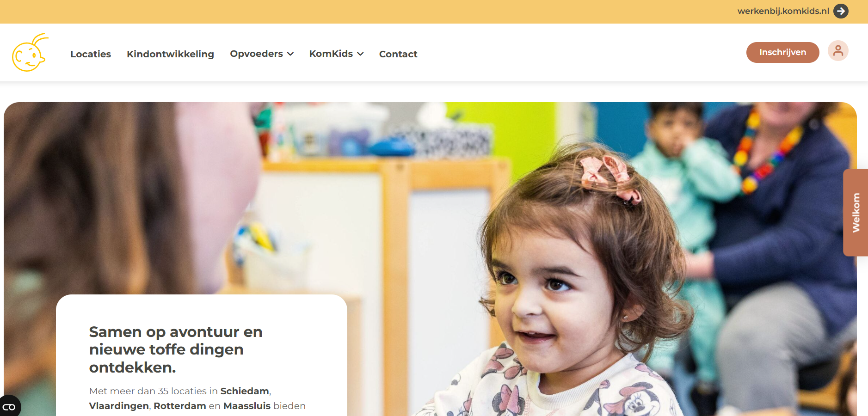Open the Locaties menu item

[x=91, y=54]
